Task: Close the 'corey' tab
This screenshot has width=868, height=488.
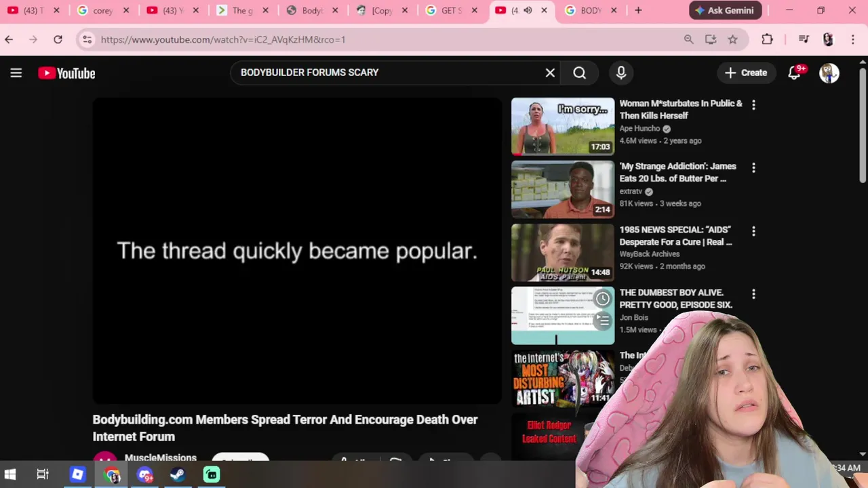Action: point(125,10)
